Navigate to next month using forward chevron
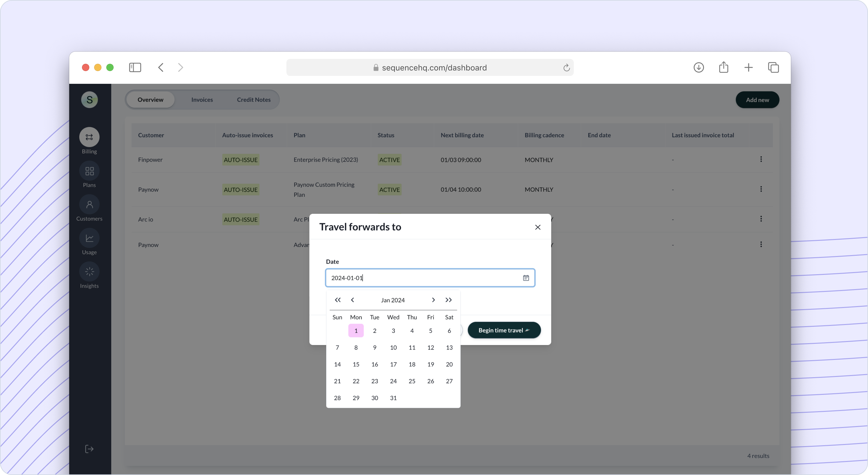The height and width of the screenshot is (475, 868). tap(433, 300)
